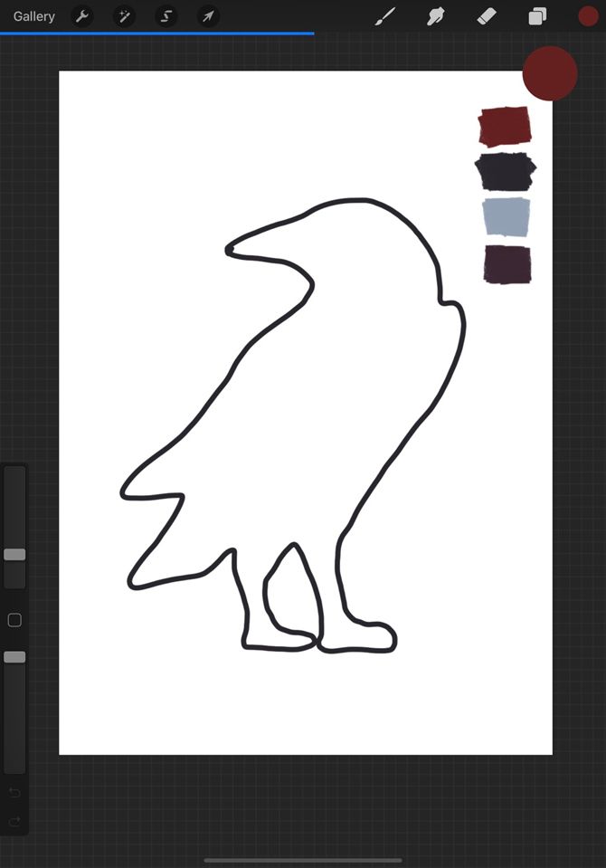The height and width of the screenshot is (868, 606).
Task: Select the Brush tool
Action: click(x=385, y=16)
